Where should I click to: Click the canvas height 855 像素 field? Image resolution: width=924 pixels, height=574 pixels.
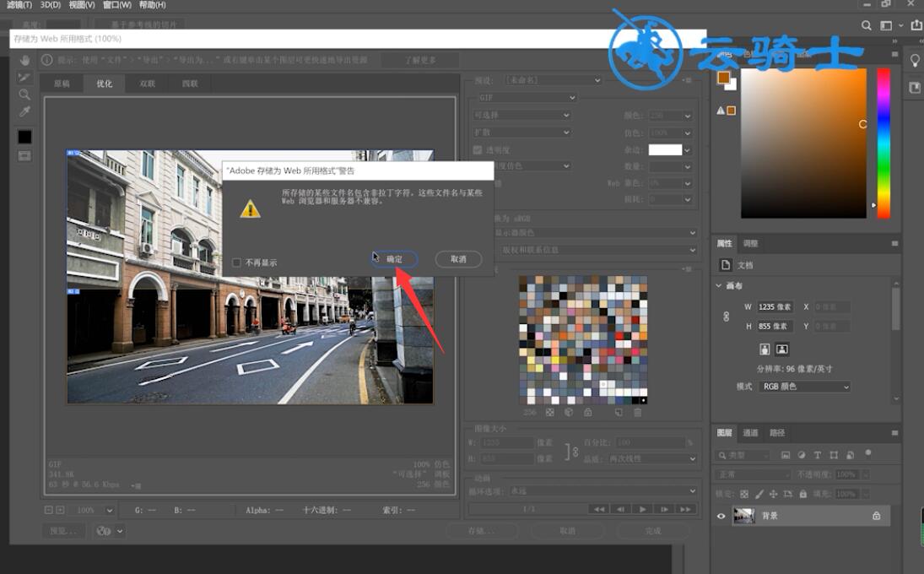pyautogui.click(x=775, y=326)
